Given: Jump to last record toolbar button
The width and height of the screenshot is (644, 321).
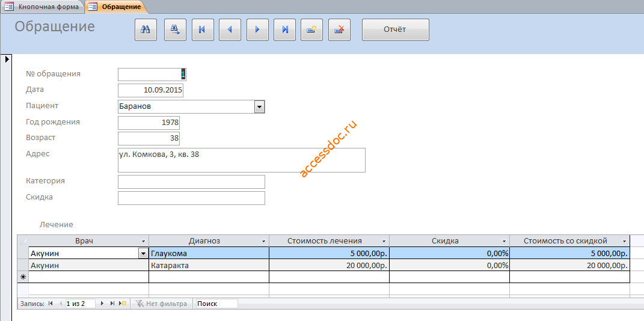Looking at the screenshot, I should [284, 29].
